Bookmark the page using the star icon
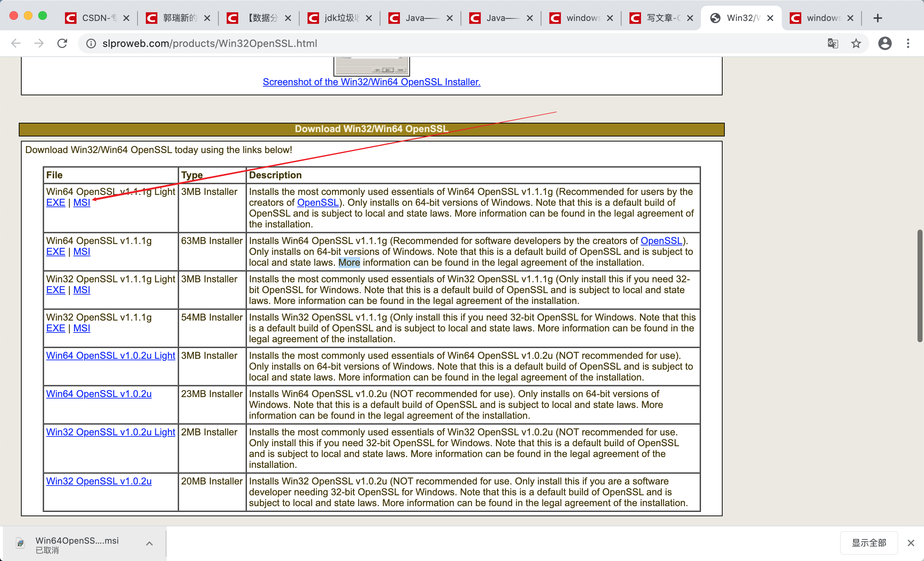 pyautogui.click(x=856, y=43)
